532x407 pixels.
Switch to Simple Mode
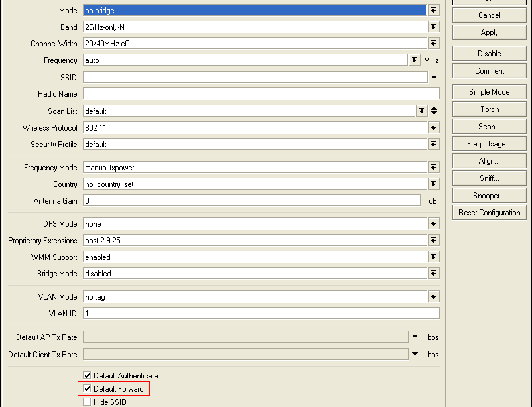pos(490,92)
